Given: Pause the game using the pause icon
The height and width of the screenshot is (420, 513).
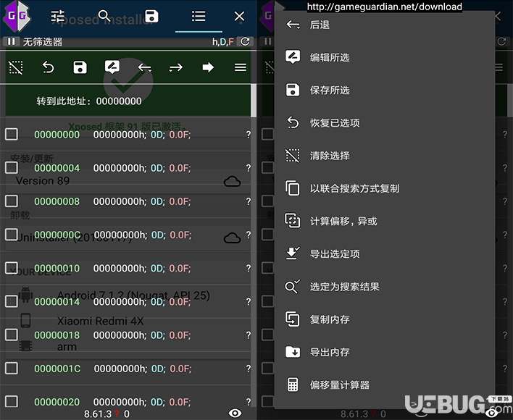Looking at the screenshot, I should coord(12,42).
